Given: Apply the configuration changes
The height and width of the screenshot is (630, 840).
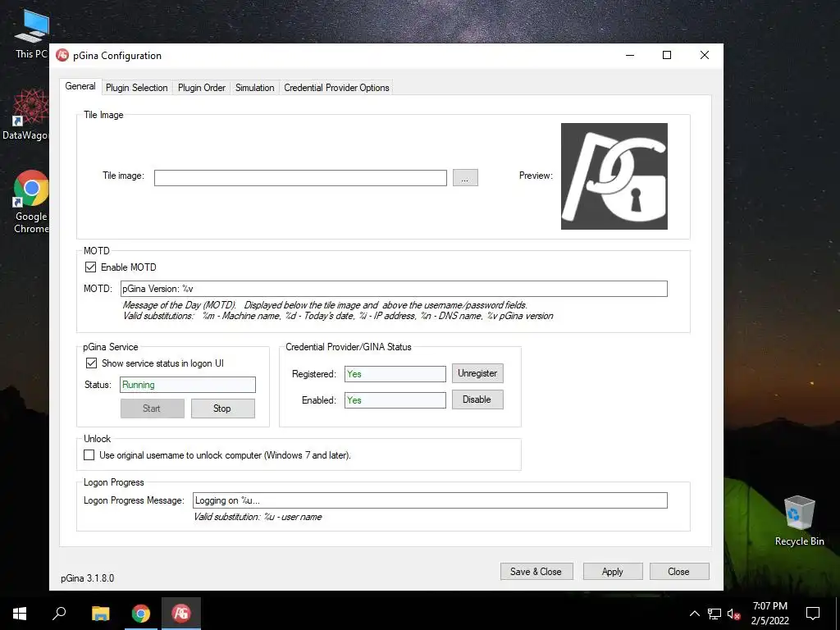Looking at the screenshot, I should 612,572.
